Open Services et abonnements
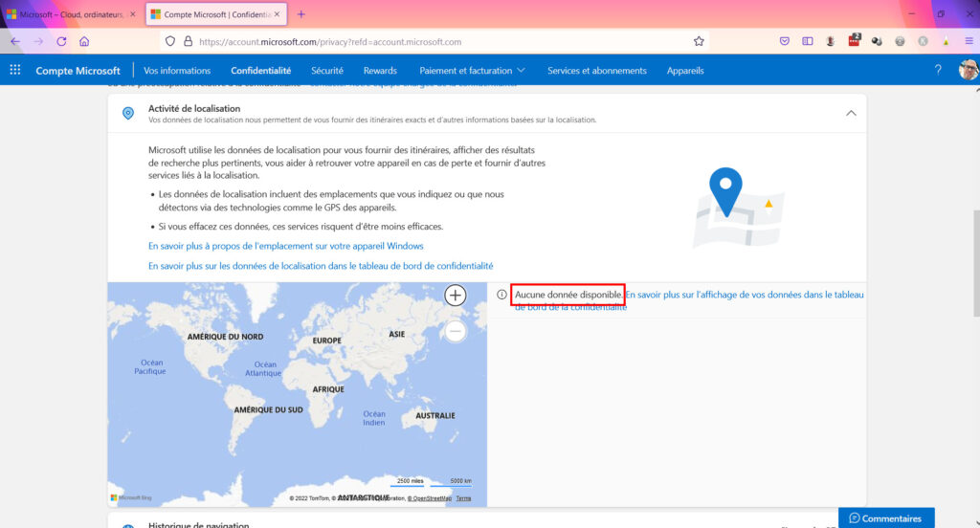The width and height of the screenshot is (980, 528). [597, 71]
